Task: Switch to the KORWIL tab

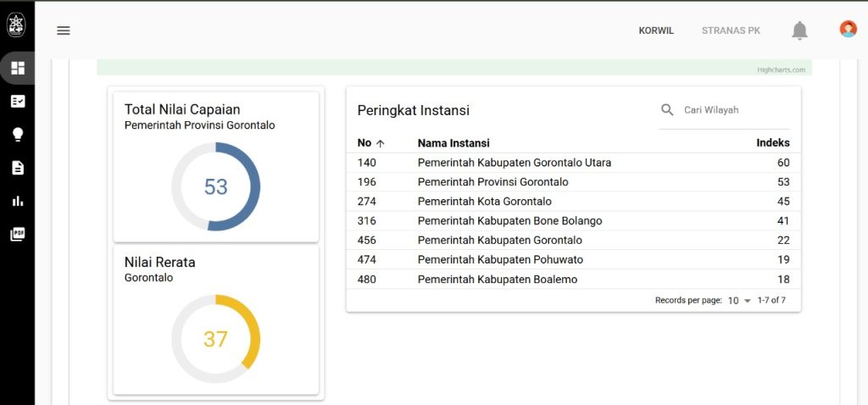Action: 656,31
